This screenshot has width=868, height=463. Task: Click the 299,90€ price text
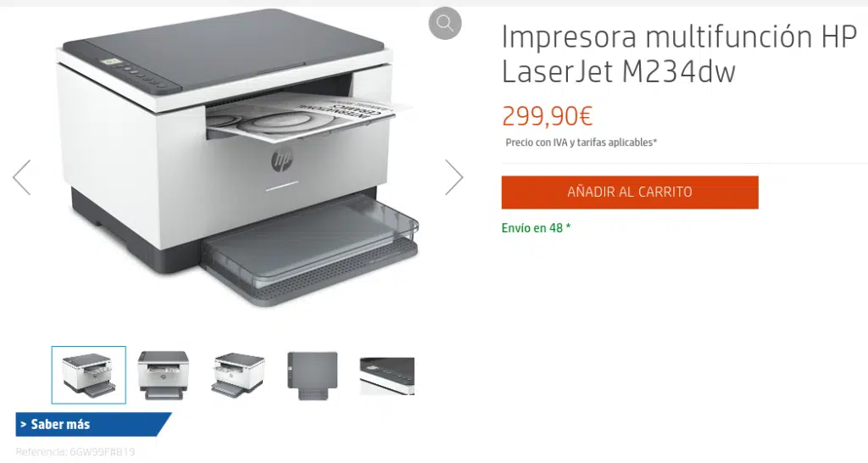tap(548, 115)
